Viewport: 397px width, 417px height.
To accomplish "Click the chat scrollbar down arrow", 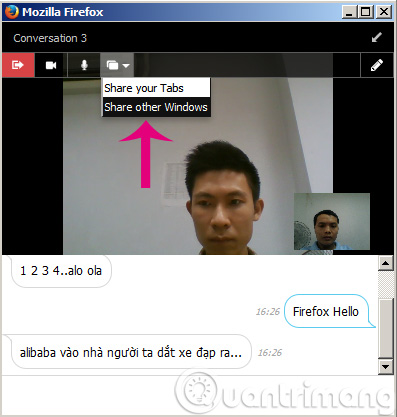I will [386, 367].
